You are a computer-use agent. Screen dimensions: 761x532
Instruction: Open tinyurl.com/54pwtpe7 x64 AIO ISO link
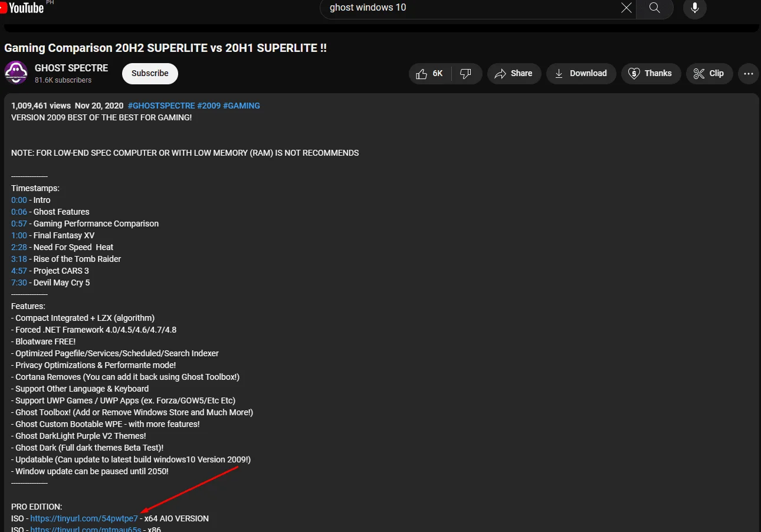84,518
